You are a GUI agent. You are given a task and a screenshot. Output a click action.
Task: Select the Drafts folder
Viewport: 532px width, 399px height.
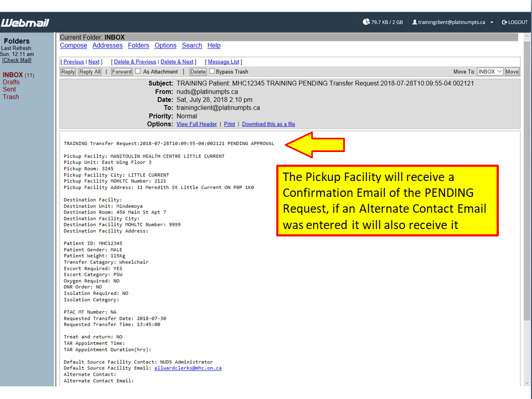[11, 82]
